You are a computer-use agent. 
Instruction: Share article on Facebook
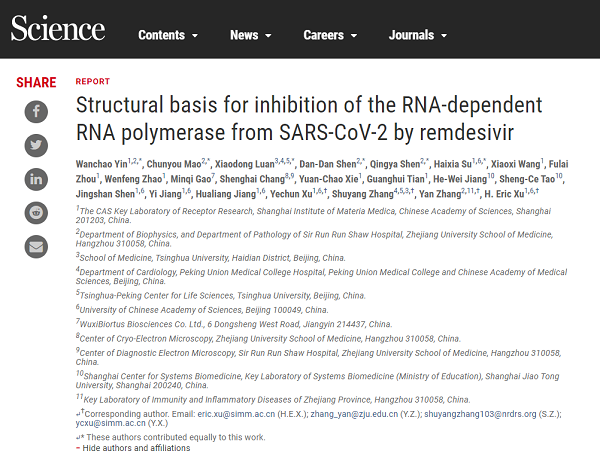tap(36, 111)
